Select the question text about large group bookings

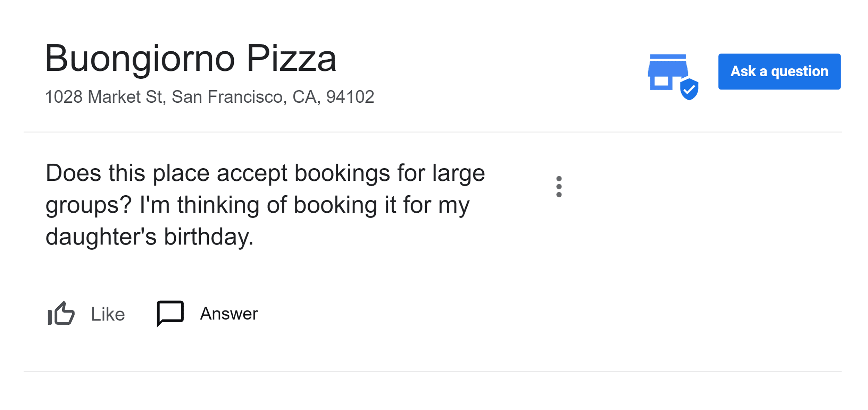coord(266,205)
